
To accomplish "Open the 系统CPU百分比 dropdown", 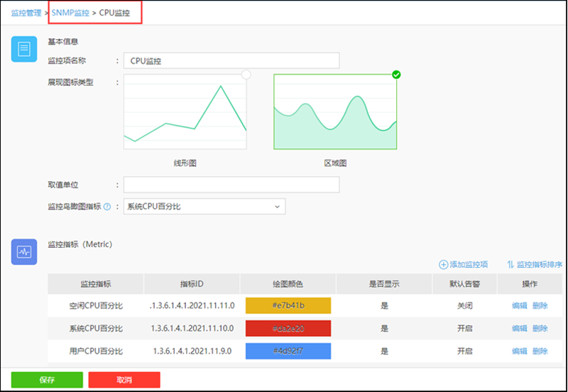I will [x=204, y=207].
